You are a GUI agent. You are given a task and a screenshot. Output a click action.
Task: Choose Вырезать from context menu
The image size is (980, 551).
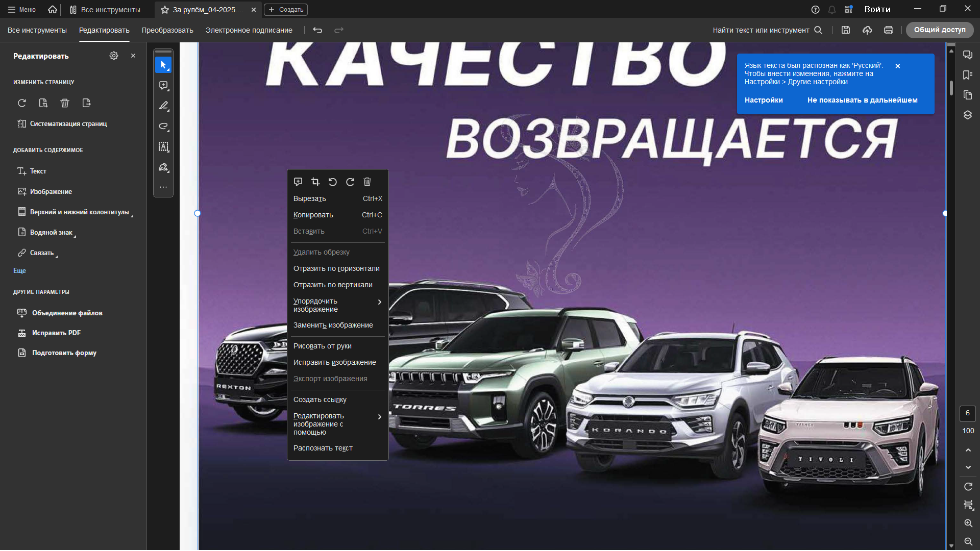[338, 198]
